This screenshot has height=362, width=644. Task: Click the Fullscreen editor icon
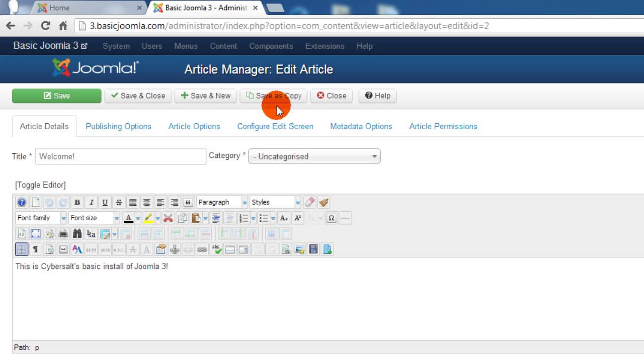click(35, 234)
